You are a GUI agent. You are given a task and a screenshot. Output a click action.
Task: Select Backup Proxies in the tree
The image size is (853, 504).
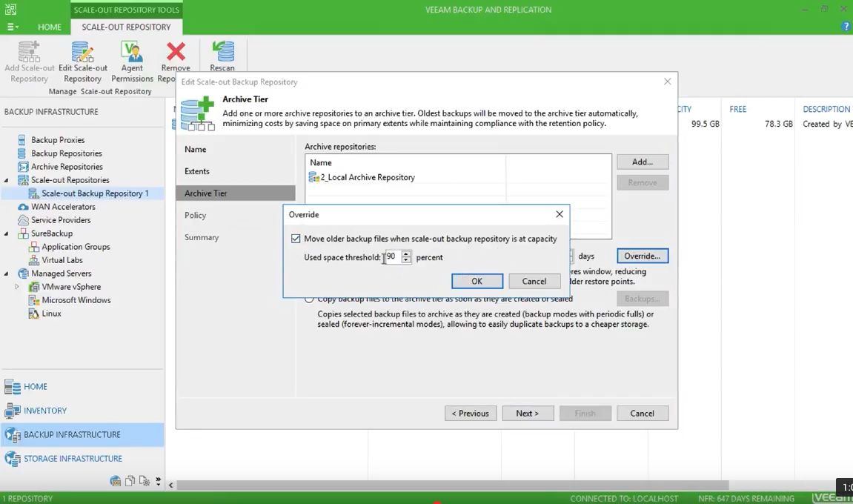[x=58, y=140]
